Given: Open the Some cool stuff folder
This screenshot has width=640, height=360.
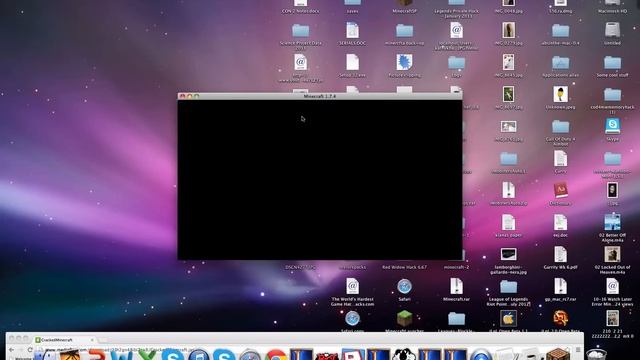Looking at the screenshot, I should pos(612,62).
